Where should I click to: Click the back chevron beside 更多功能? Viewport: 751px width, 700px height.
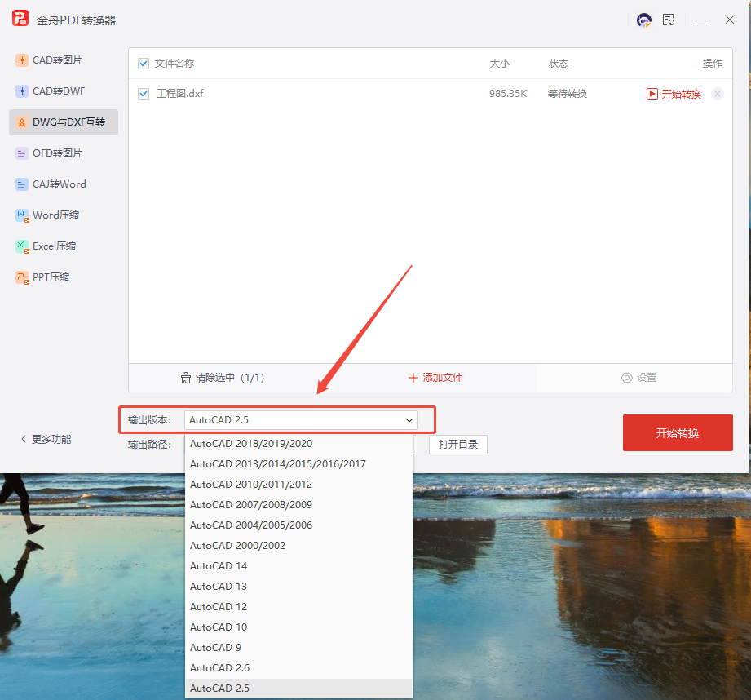(x=24, y=439)
